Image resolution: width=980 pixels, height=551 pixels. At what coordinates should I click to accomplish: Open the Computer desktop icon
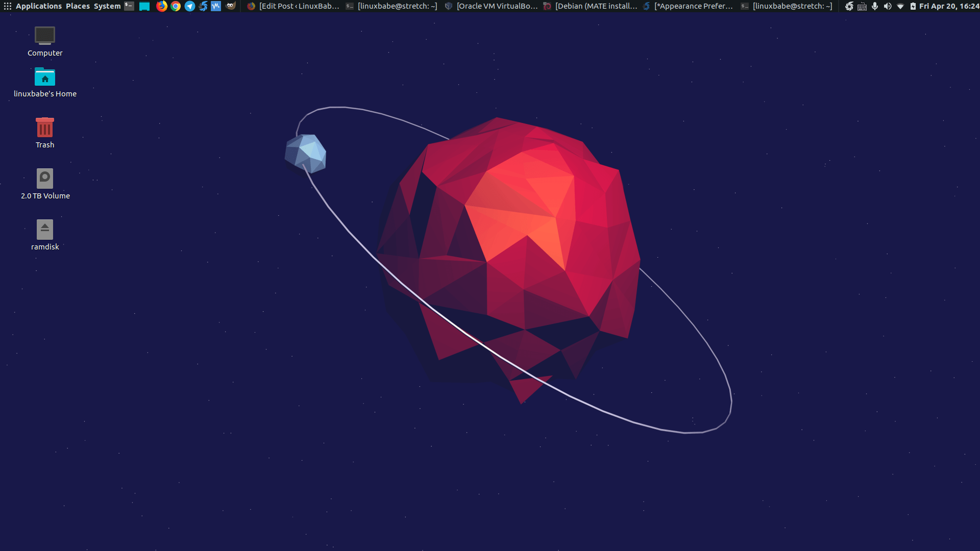point(45,41)
